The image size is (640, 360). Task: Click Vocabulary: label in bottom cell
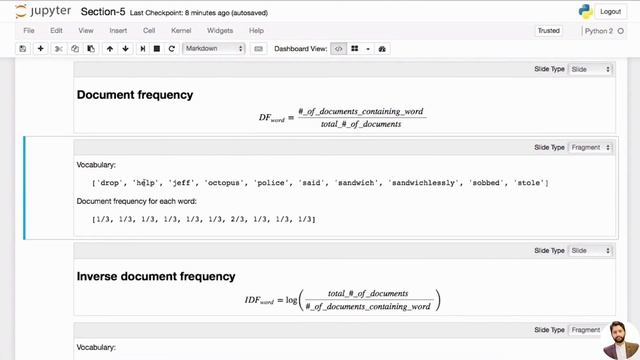96,347
